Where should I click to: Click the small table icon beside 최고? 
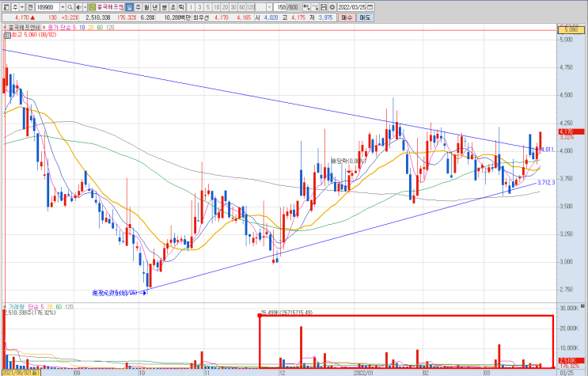click(7, 35)
